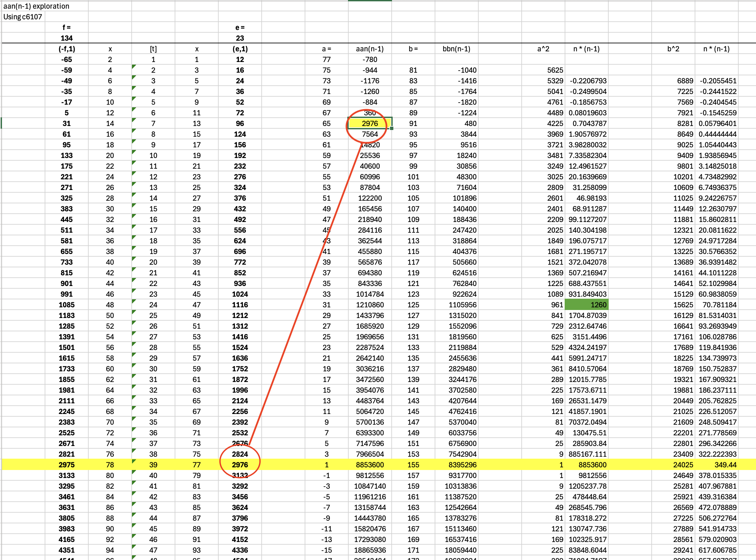
Task: Click the cell showing -0.2055451
Action: tap(716, 81)
